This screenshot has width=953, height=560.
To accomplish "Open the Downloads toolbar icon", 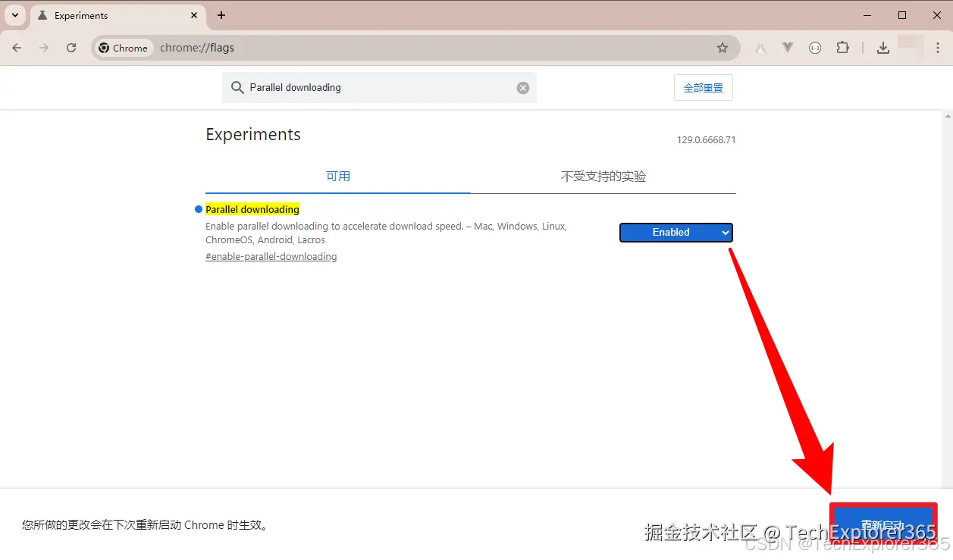I will tap(882, 48).
